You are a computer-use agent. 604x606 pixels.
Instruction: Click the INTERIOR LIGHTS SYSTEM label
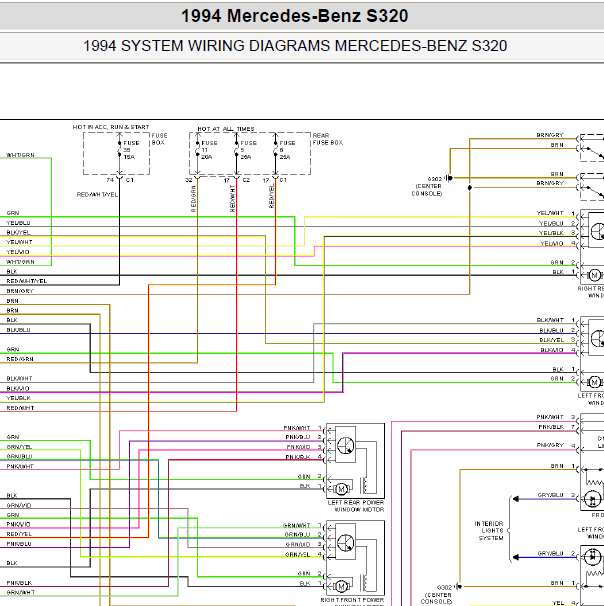(x=489, y=531)
